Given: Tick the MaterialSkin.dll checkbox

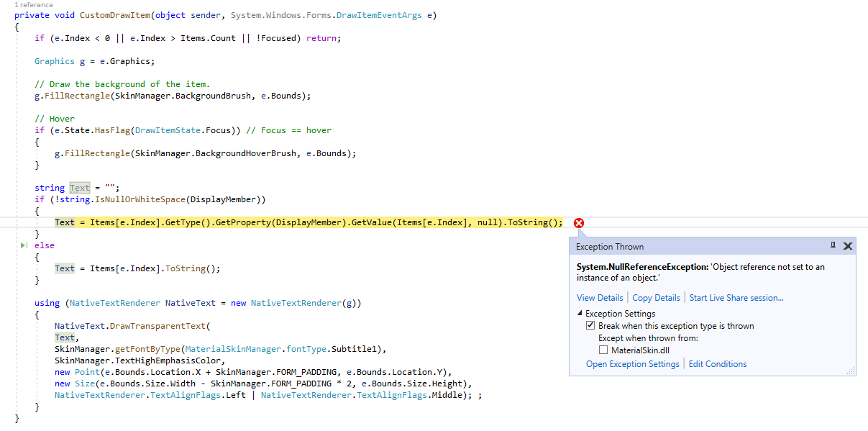Looking at the screenshot, I should [x=603, y=350].
